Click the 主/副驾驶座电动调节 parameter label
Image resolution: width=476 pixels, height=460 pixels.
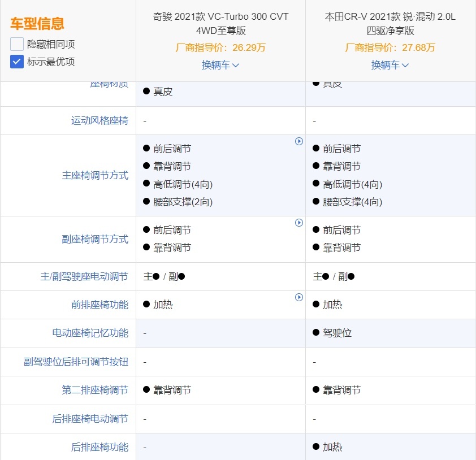point(84,276)
